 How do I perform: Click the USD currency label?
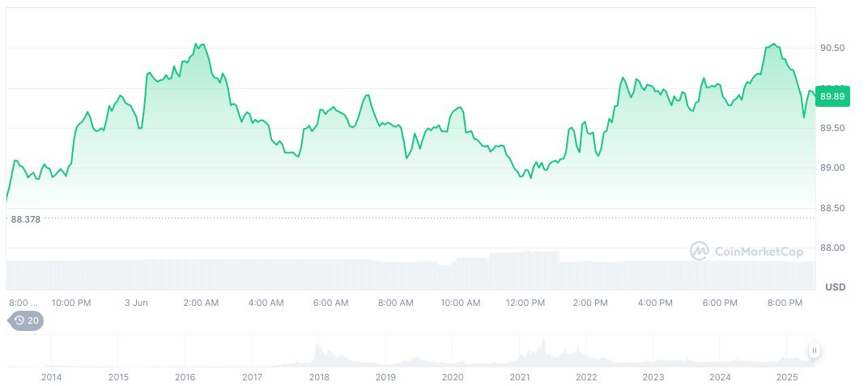835,287
